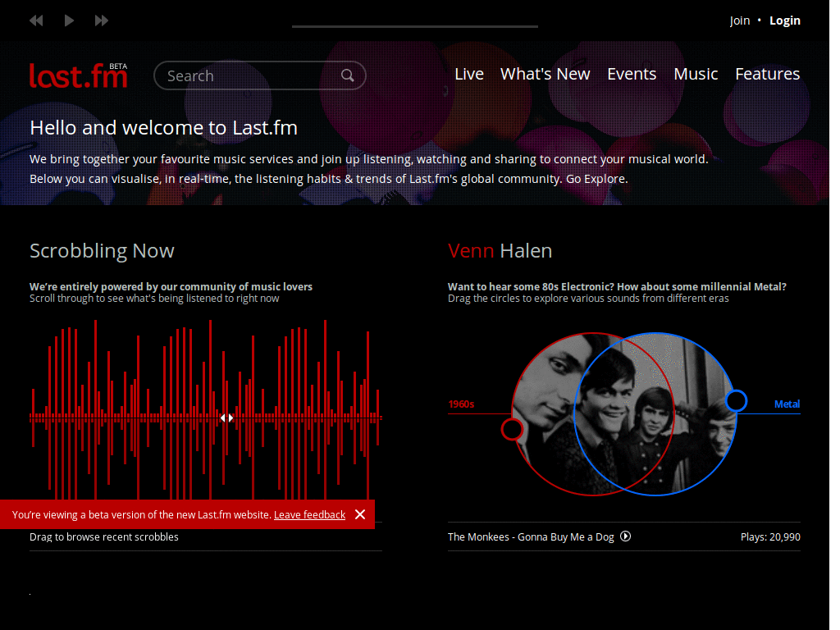Click the Monkees photo in the Venn circles
The image size is (840, 630).
(x=624, y=414)
